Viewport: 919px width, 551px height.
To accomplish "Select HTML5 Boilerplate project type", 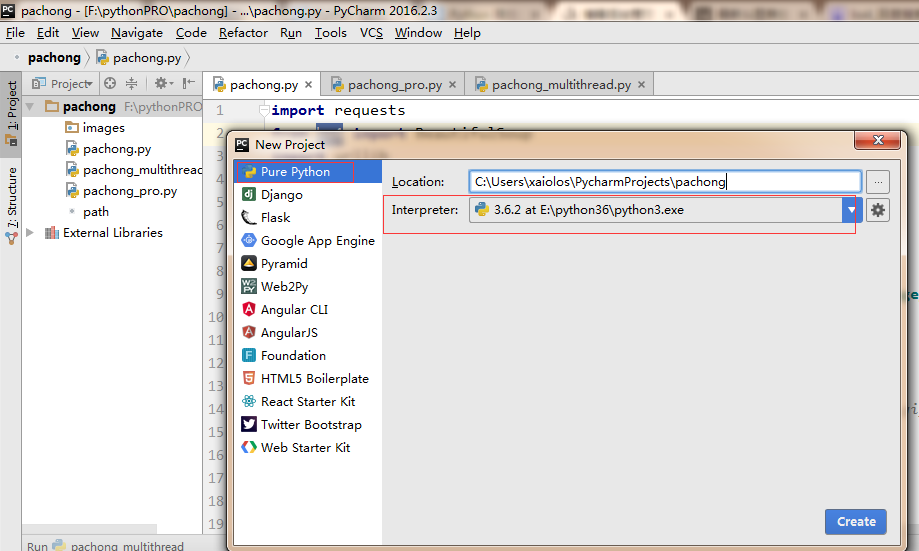I will [308, 379].
